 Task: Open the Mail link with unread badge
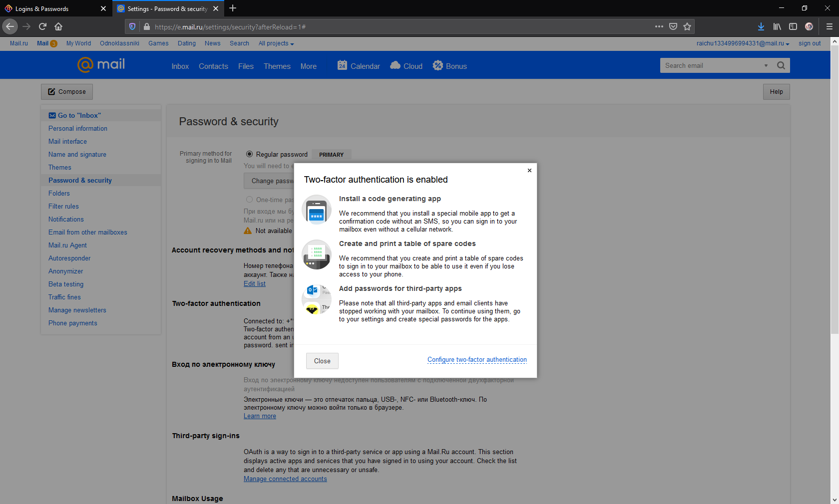click(x=47, y=43)
